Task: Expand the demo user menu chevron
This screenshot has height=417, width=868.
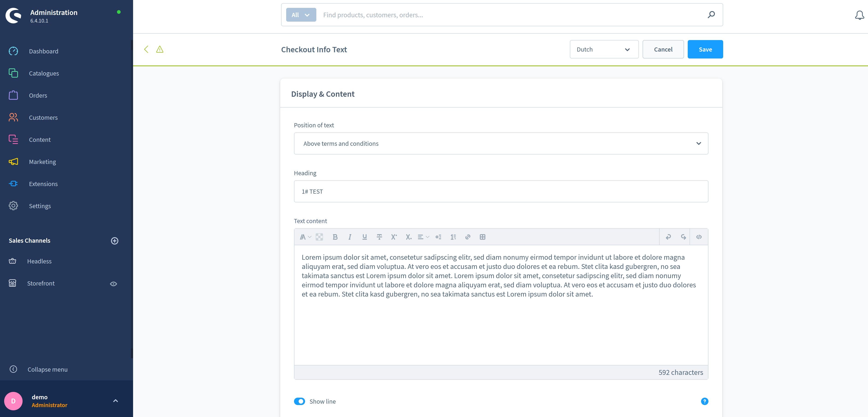Action: [x=116, y=401]
